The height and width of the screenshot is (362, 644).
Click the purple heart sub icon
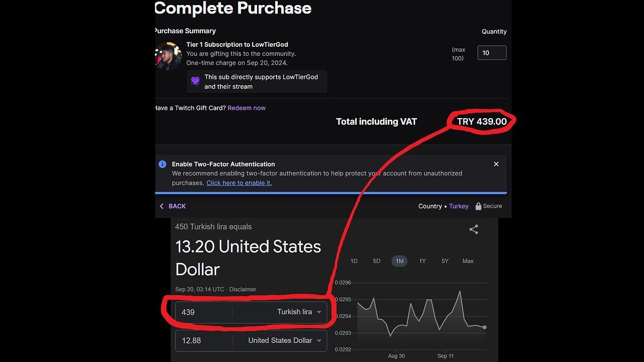[x=195, y=81]
